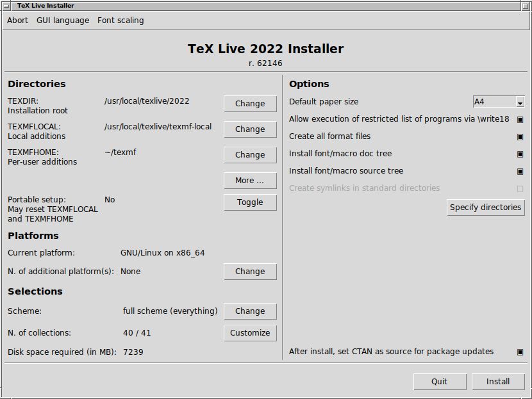
Task: Open the Specify directories dialog
Action: click(485, 208)
